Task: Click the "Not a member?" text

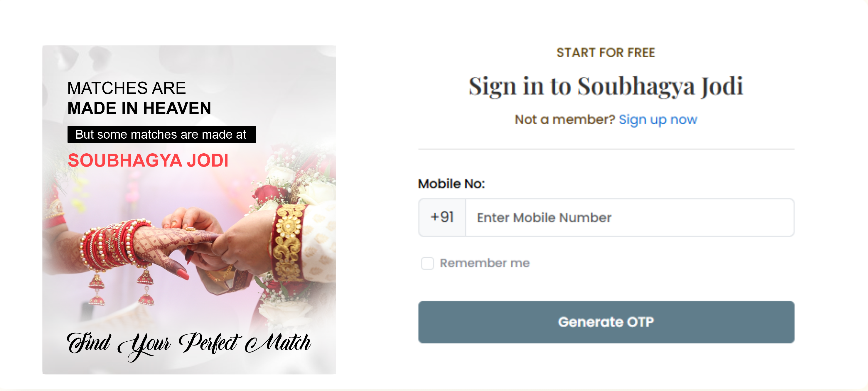Action: pyautogui.click(x=565, y=120)
